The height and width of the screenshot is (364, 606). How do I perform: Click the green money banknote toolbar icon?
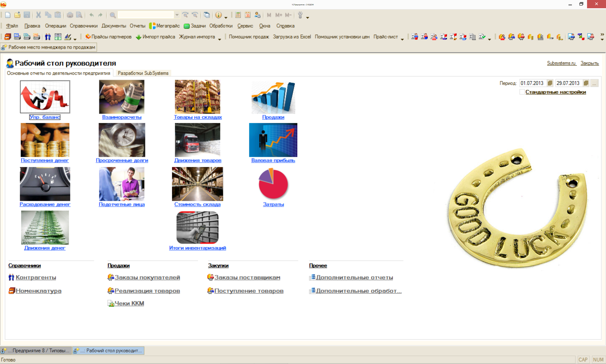[x=58, y=37]
